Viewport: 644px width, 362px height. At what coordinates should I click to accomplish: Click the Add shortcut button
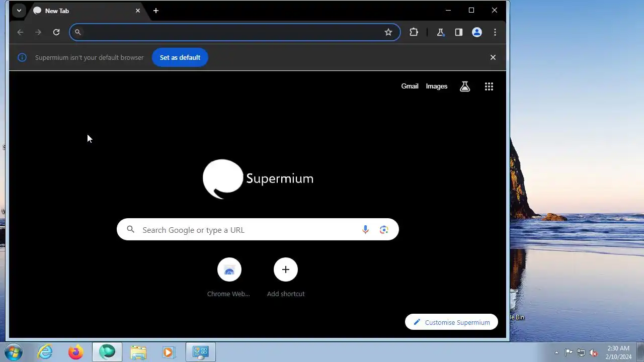[286, 278]
